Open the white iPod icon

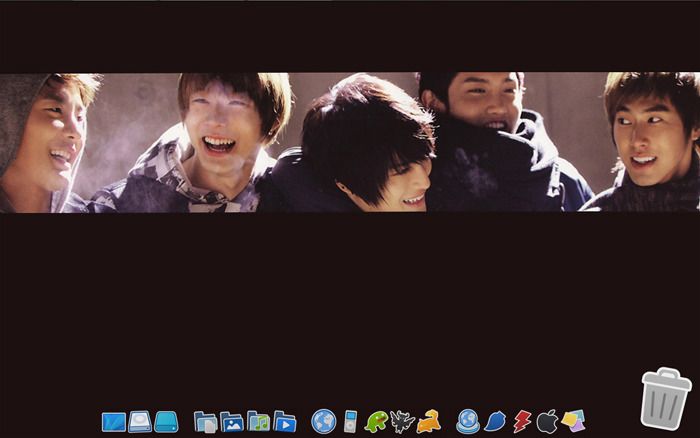tap(351, 421)
